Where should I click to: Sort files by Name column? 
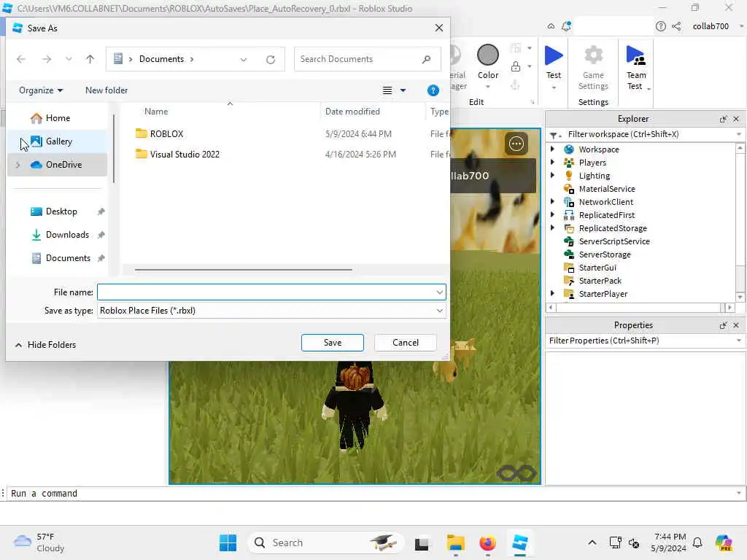point(156,112)
